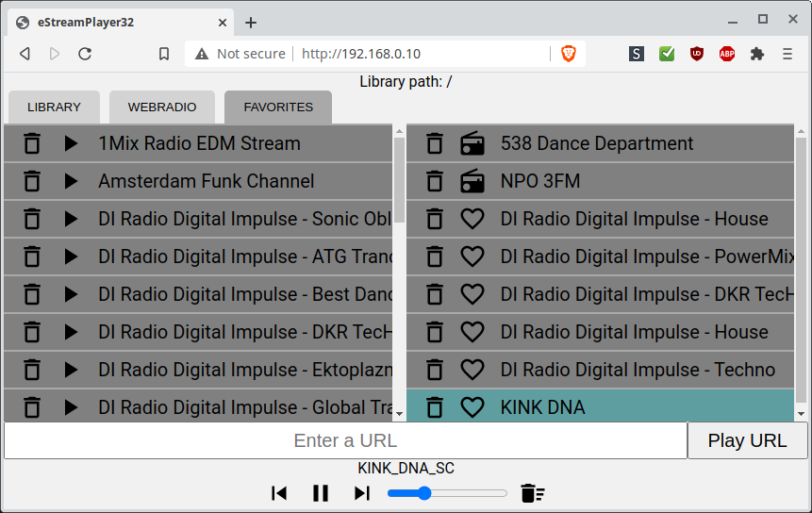Click Play URL button
Viewport: 812px width, 513px height.
(747, 440)
